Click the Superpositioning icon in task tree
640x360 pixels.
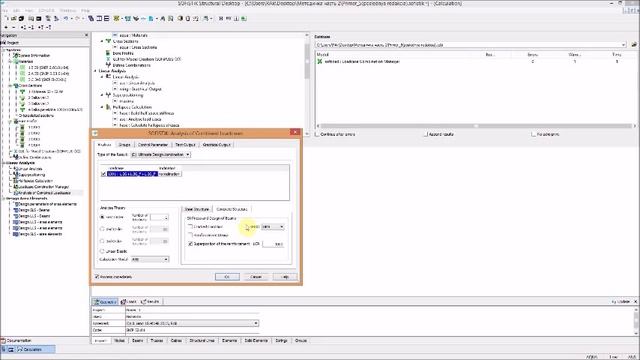pos(108,95)
